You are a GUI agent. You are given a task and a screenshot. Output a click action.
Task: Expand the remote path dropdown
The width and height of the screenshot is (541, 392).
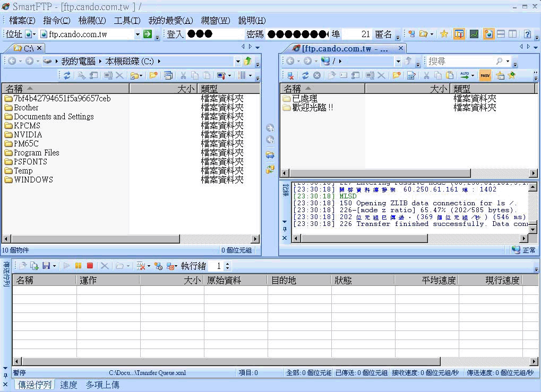[x=398, y=62]
